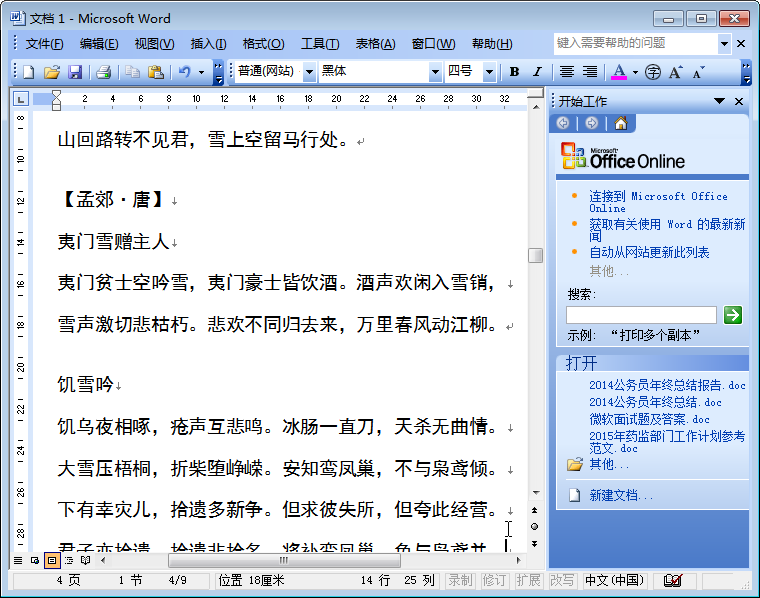Open the 窗口(W) menu
Viewport: 760px width, 598px height.
(x=433, y=44)
